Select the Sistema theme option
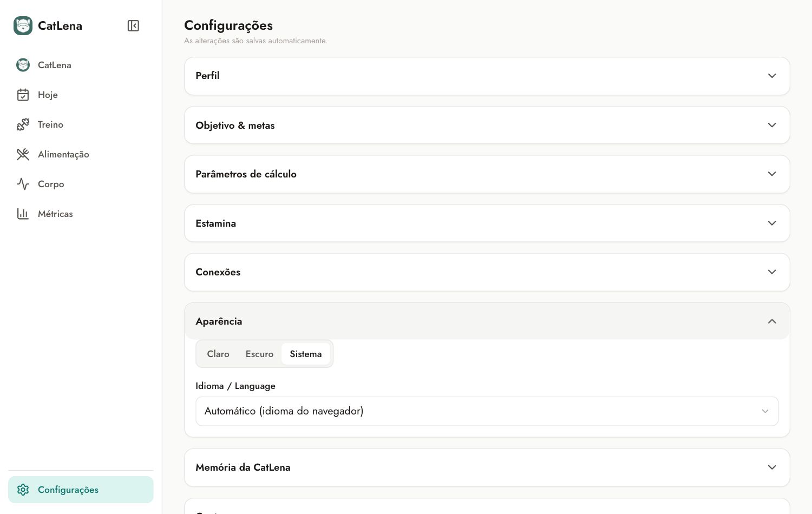Image resolution: width=812 pixels, height=514 pixels. (x=306, y=354)
